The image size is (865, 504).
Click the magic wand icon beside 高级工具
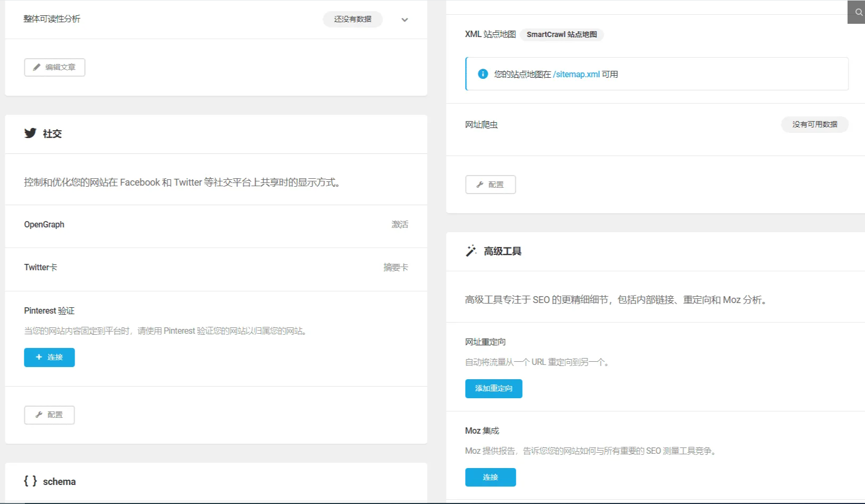pos(471,251)
